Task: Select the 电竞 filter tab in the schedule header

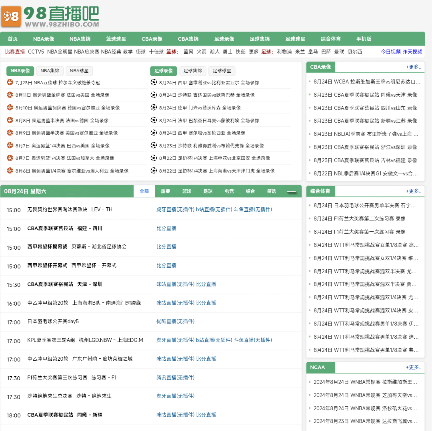Action: pyautogui.click(x=229, y=191)
